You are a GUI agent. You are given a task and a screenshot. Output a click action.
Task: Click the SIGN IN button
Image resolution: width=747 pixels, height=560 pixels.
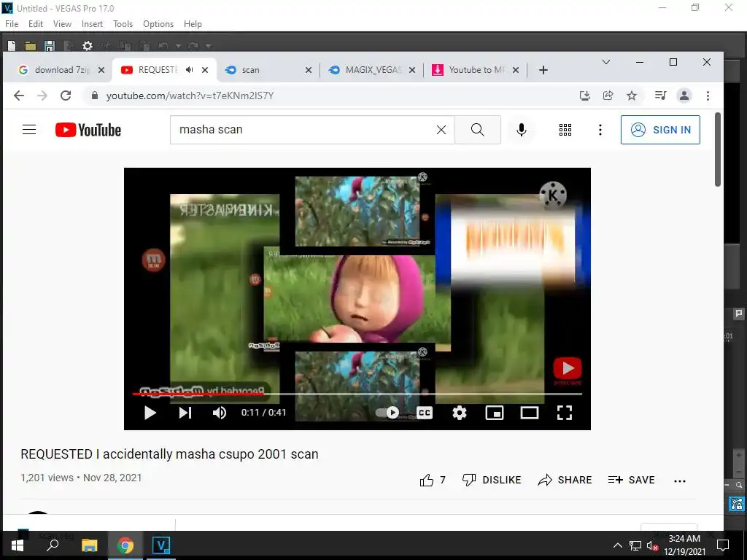click(x=660, y=130)
